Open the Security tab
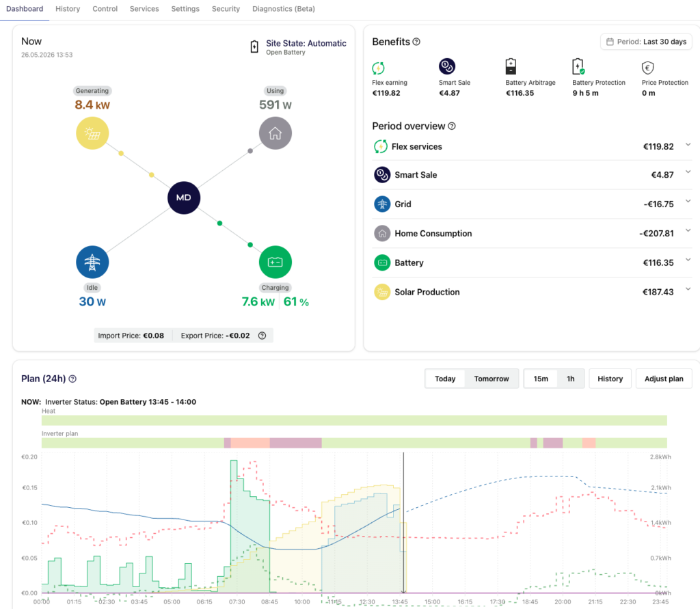 (226, 9)
